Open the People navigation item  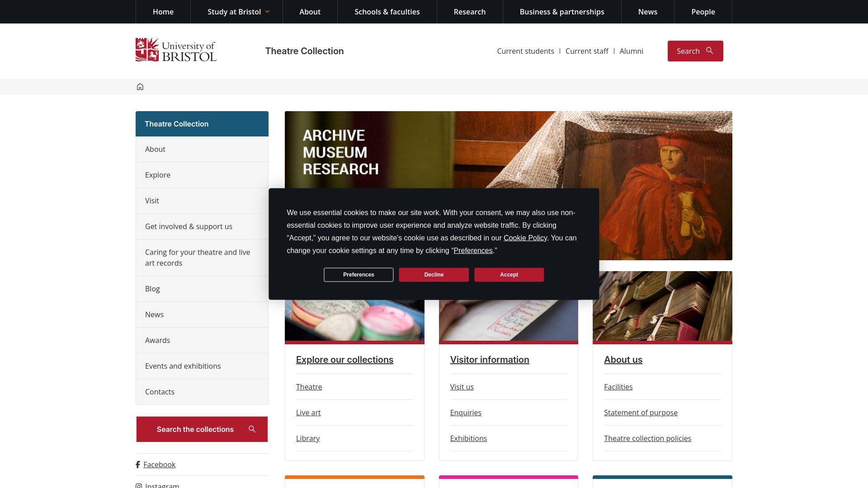pos(703,12)
